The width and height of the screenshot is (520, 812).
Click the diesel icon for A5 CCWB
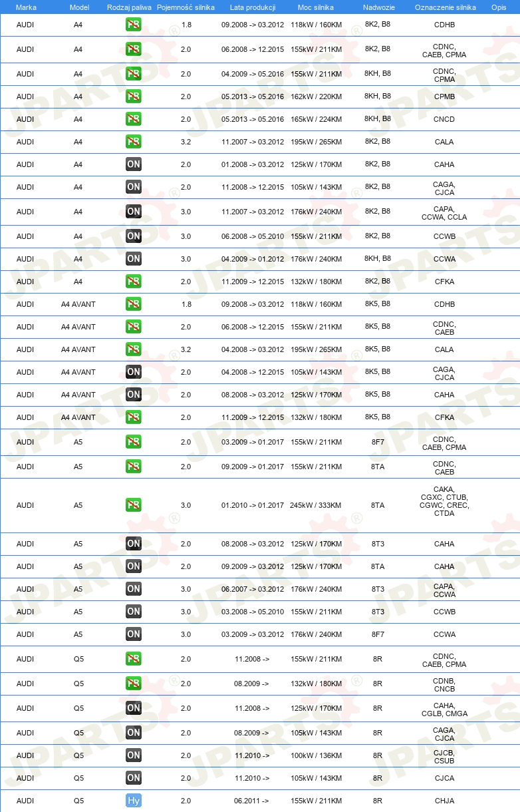coord(134,612)
